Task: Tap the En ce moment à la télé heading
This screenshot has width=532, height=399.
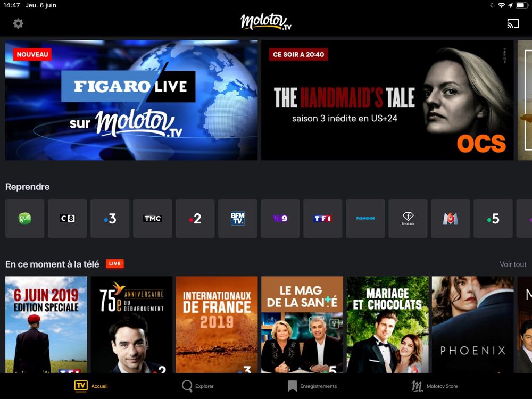Action: tap(52, 264)
